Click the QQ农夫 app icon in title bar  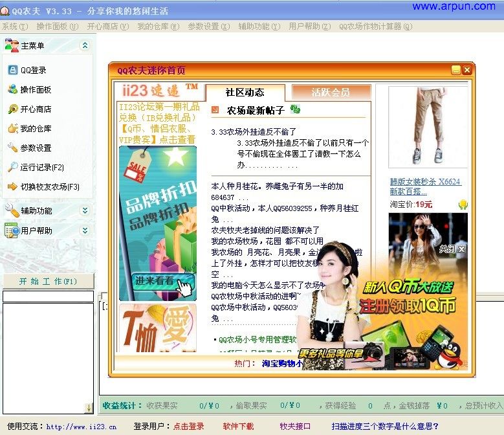pyautogui.click(x=5, y=10)
